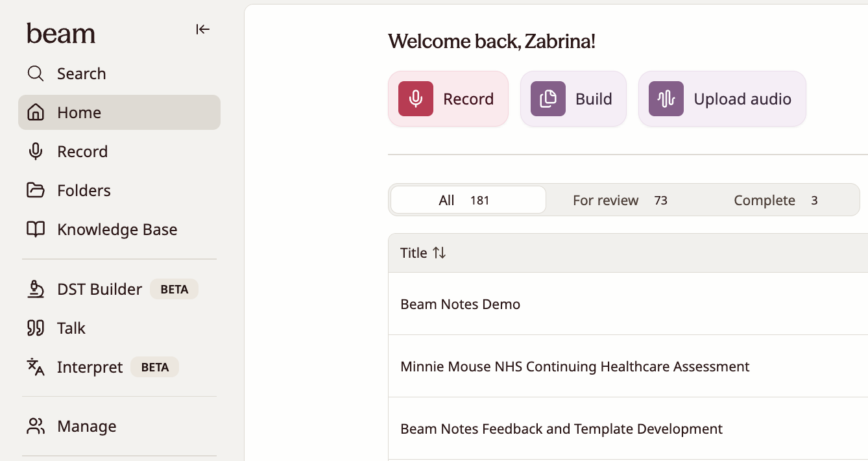The image size is (868, 461).
Task: Click the Manage people icon
Action: 36,426
